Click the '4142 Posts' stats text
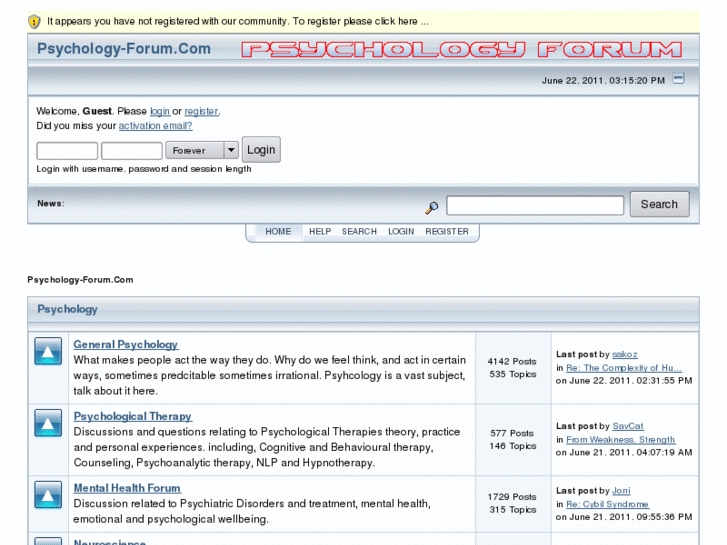 coord(512,361)
